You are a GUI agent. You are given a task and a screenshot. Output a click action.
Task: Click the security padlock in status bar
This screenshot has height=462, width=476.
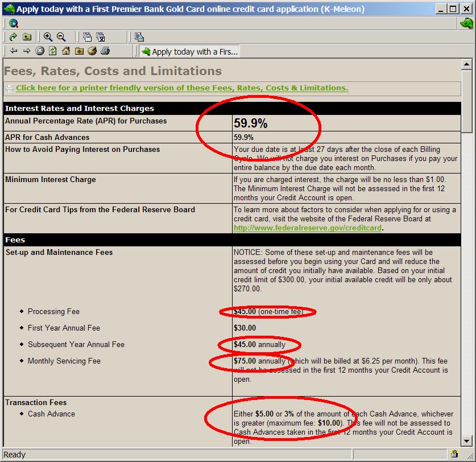tap(454, 454)
